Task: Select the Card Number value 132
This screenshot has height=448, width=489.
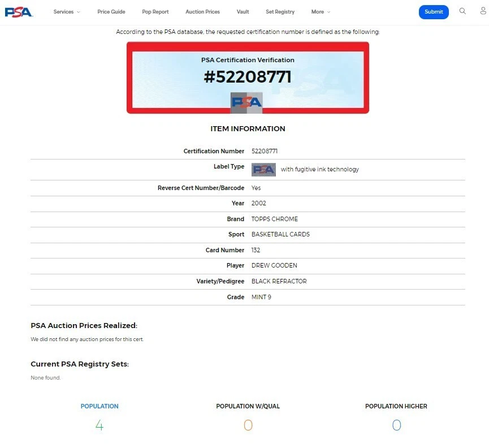Action: coord(256,250)
